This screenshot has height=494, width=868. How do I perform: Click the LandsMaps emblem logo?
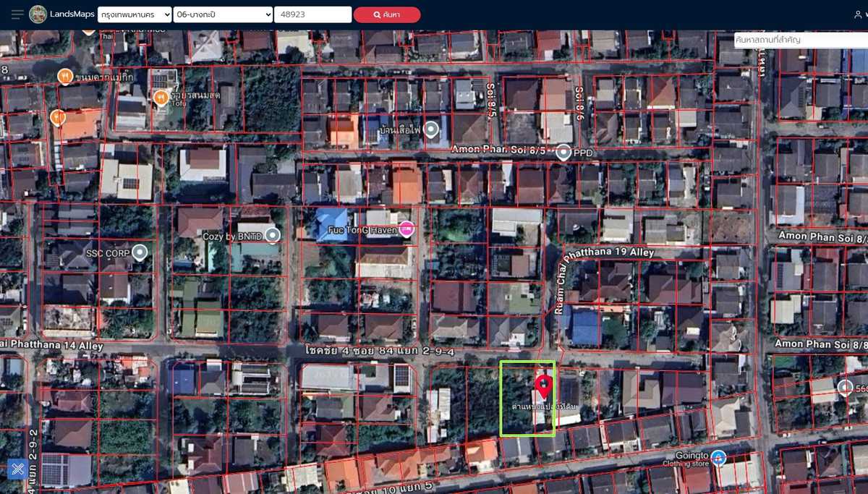point(38,14)
